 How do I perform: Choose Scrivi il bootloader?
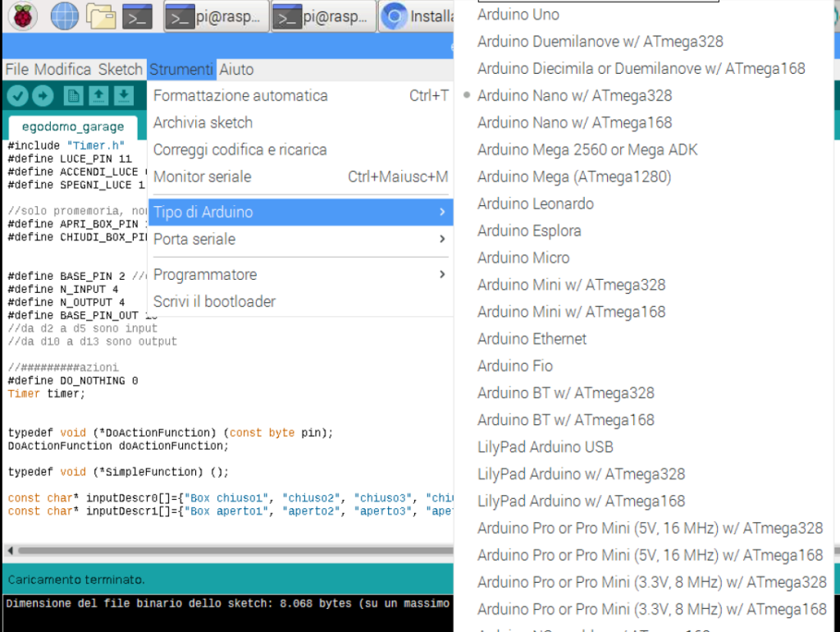click(300, 302)
